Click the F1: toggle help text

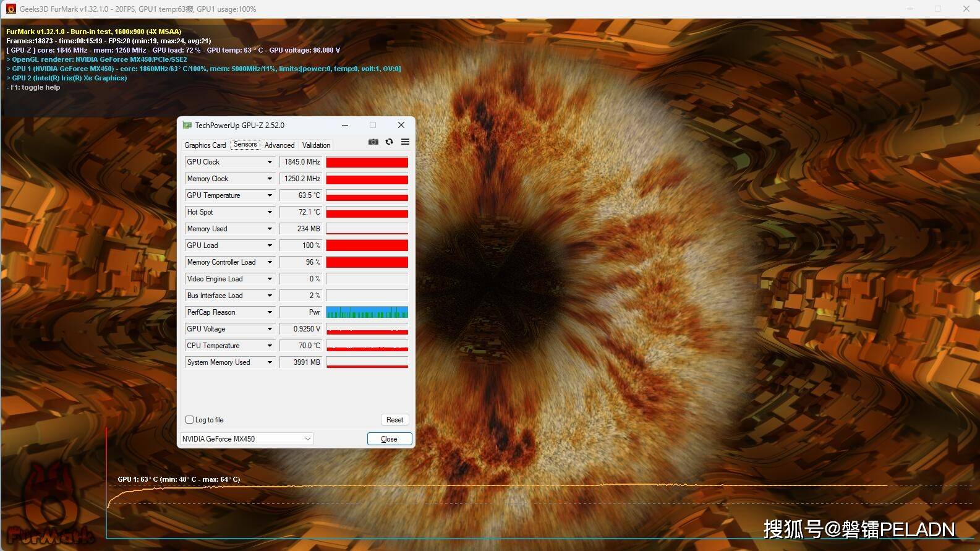tap(33, 87)
